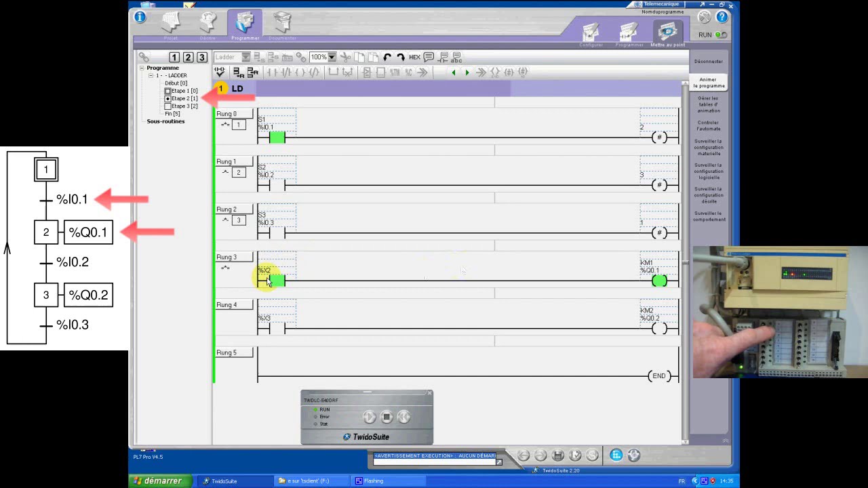The height and width of the screenshot is (488, 868).
Task: Click the green previous arrow icon
Action: click(x=454, y=72)
